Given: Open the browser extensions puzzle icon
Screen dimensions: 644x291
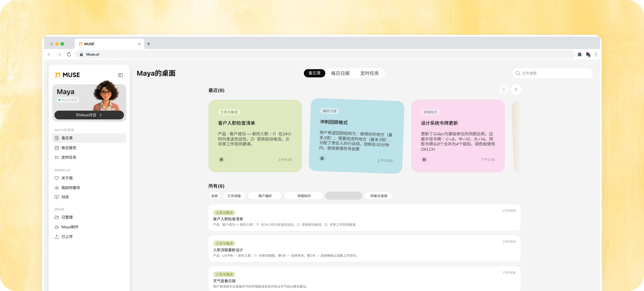Looking at the screenshot, I should click(580, 54).
